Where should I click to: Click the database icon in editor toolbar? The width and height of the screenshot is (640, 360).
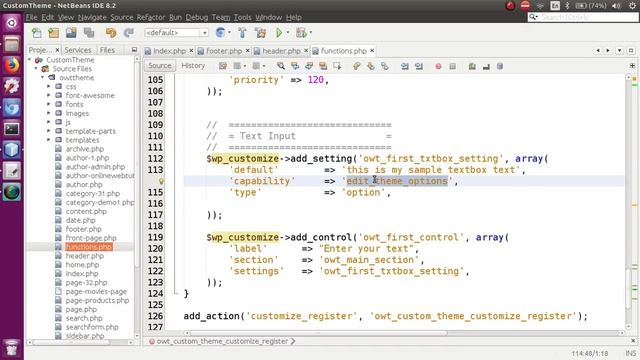click(x=500, y=66)
